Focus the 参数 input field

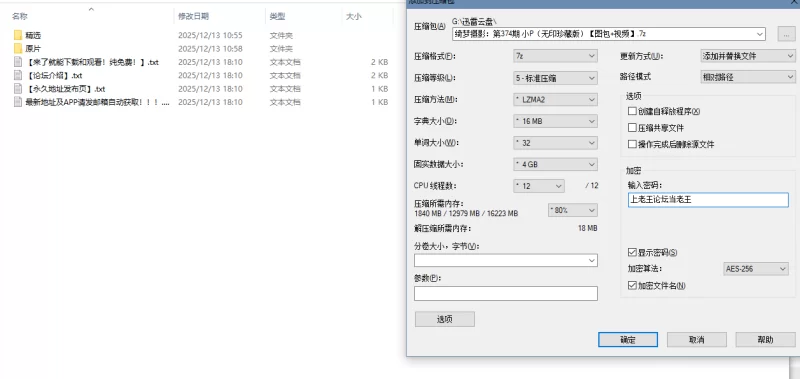[506, 293]
